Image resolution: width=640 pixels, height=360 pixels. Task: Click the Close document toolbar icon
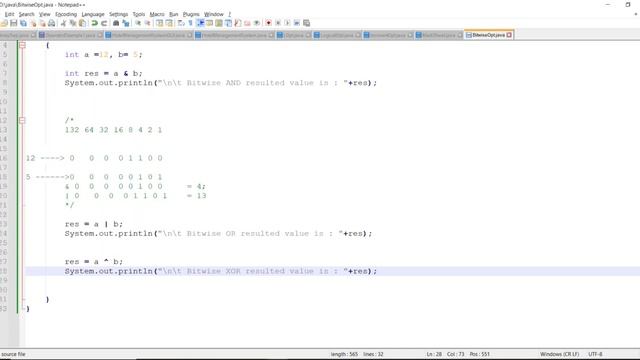pos(33,23)
